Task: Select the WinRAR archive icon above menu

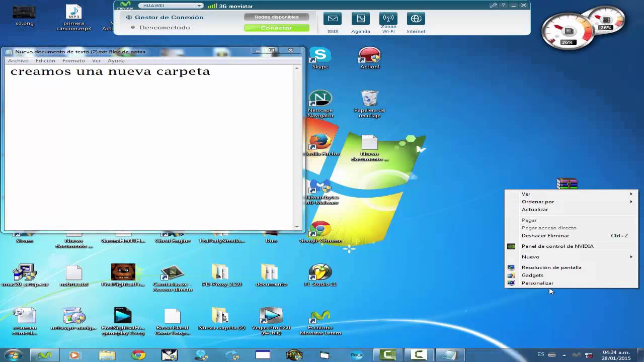Action: [567, 184]
